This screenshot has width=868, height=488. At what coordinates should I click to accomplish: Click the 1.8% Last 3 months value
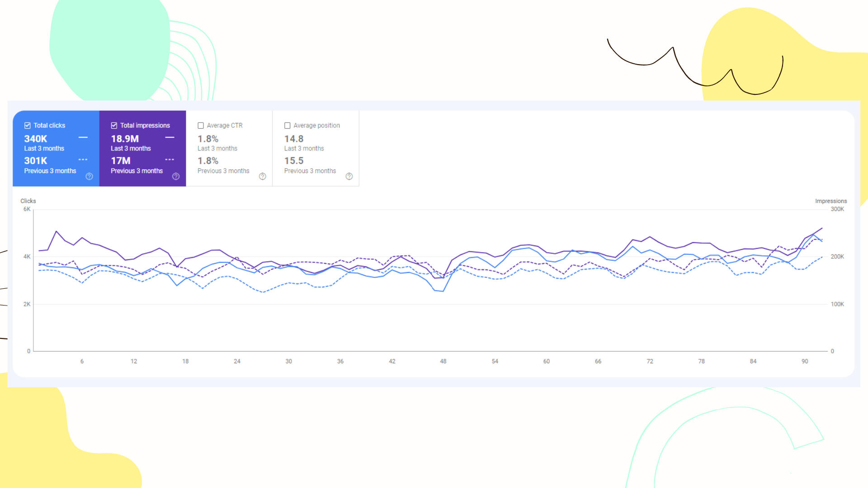[x=208, y=139]
